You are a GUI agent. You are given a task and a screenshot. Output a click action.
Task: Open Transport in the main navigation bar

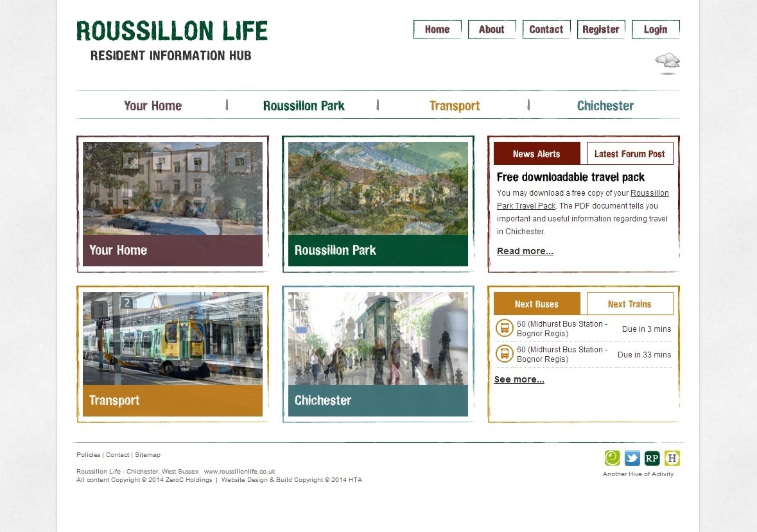pos(455,106)
